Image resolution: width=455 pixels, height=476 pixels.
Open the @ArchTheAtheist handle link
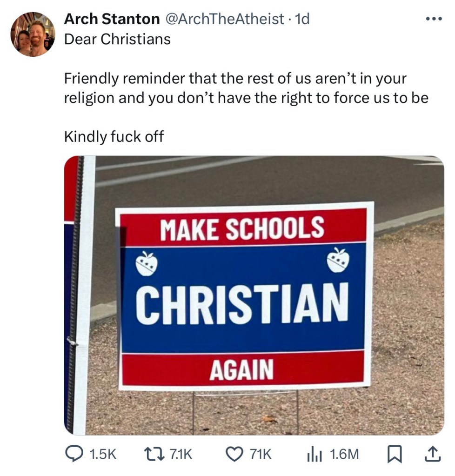click(x=224, y=19)
